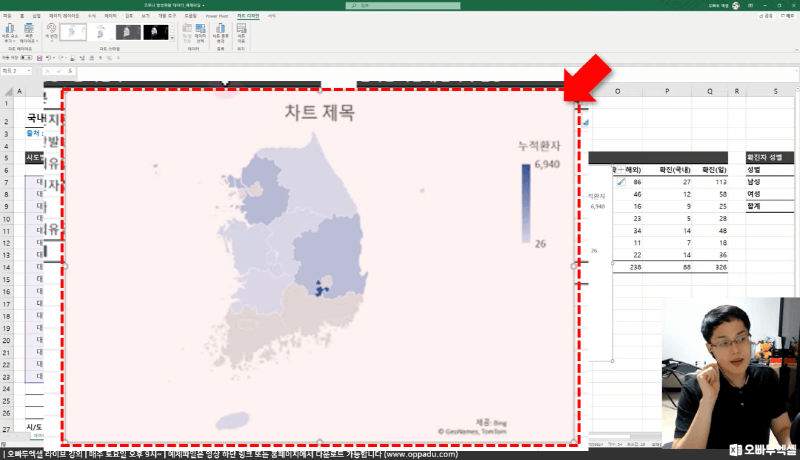Click the 합계 cell
Viewport: 800px width, 460px height.
click(769, 207)
